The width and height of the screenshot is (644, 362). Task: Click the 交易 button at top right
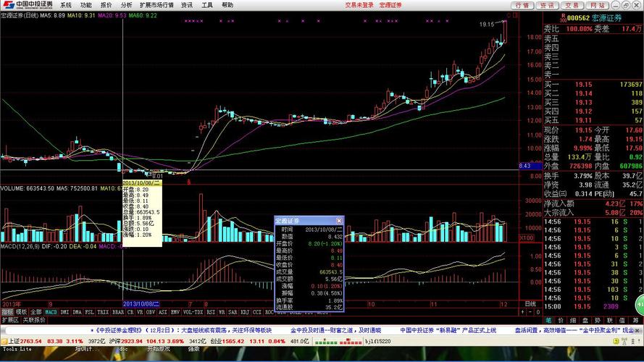[572, 5]
